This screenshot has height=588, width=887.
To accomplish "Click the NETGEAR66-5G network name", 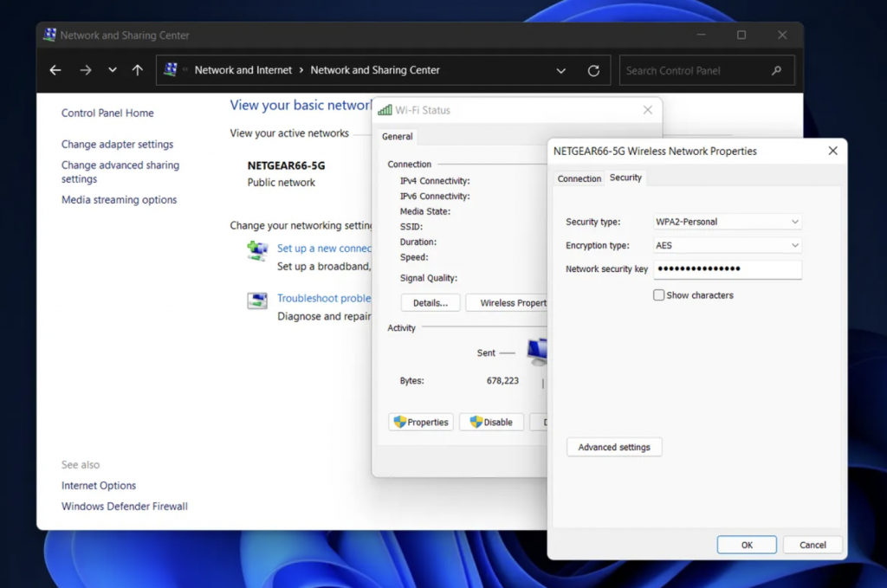I will point(286,165).
